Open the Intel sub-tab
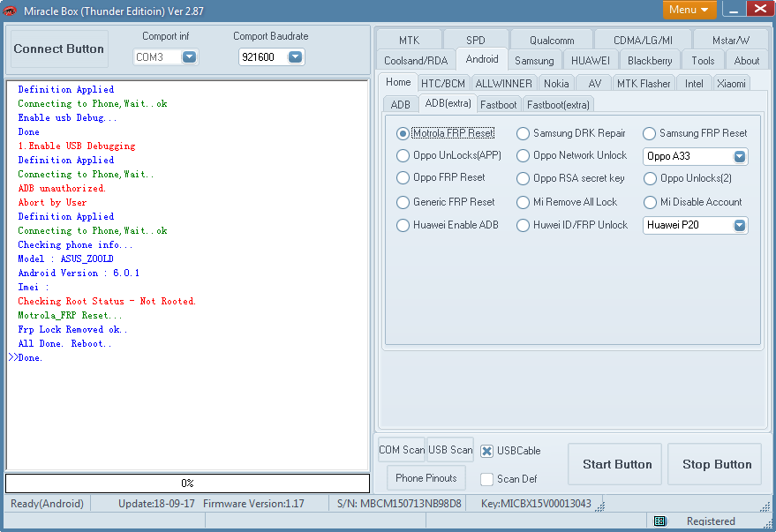776x532 pixels. 694,84
